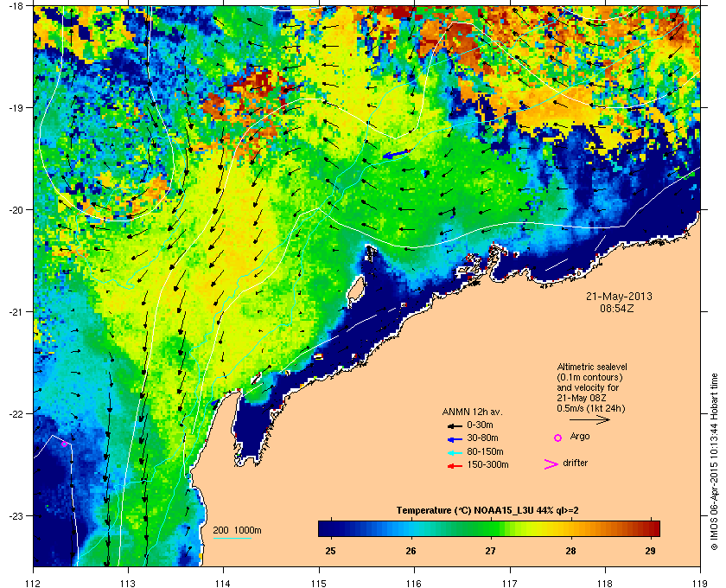Click the time text 08:54Z

(617, 308)
